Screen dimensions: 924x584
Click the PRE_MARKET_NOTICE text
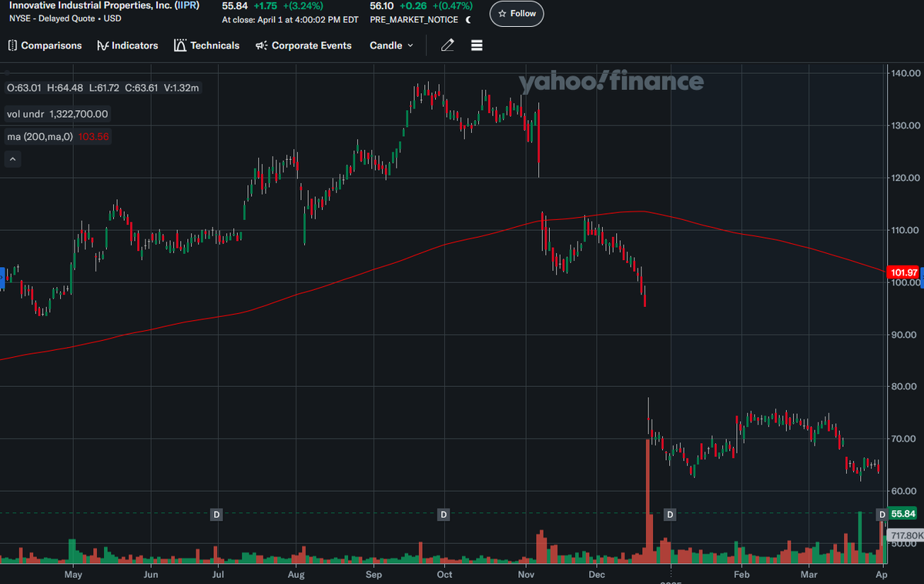coord(413,20)
